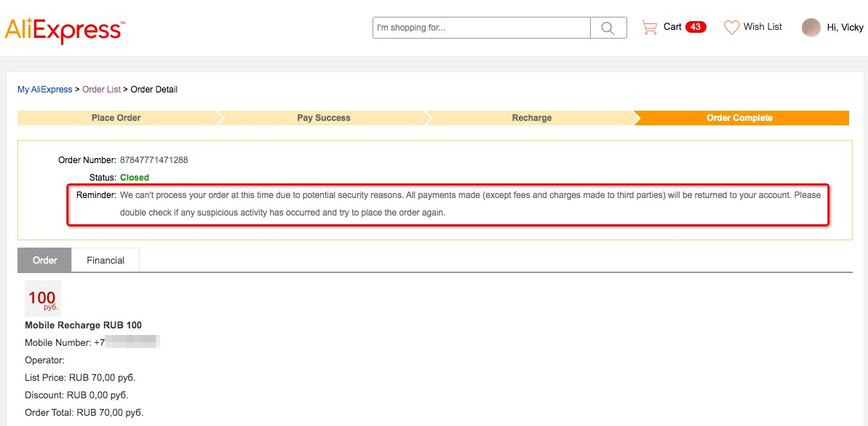Click the user profile avatar
This screenshot has height=426, width=868.
tap(811, 28)
